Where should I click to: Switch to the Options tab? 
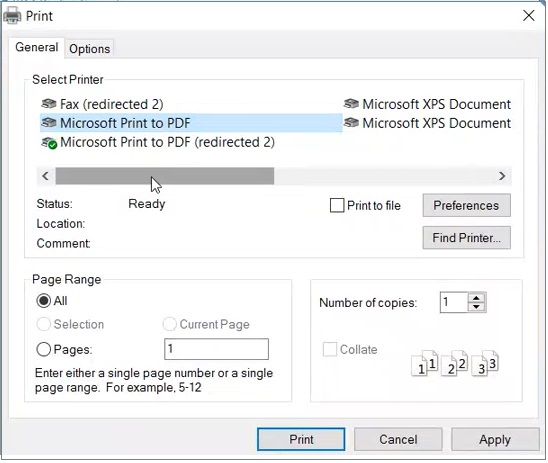pyautogui.click(x=89, y=49)
